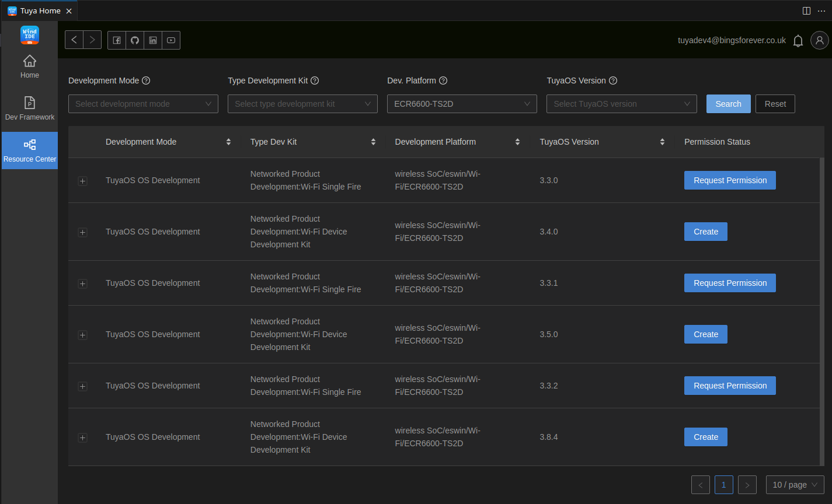Open the Dev Framework sidebar page
The width and height of the screenshot is (832, 504).
click(x=30, y=108)
